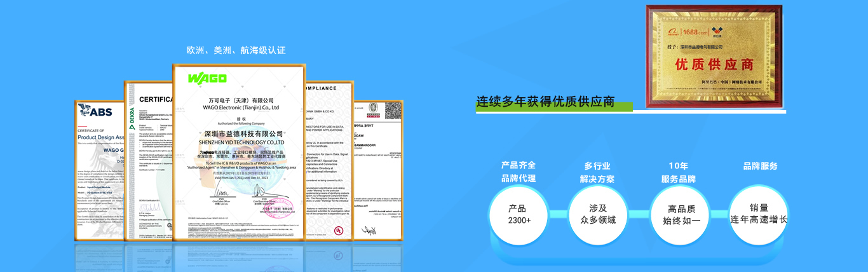Select the 涉及众多领域 circle
The height and width of the screenshot is (272, 868).
coord(597,214)
